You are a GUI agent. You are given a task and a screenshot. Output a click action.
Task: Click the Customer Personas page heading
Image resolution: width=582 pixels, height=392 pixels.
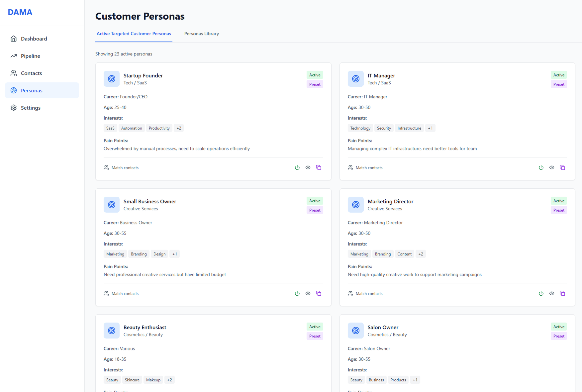(140, 16)
